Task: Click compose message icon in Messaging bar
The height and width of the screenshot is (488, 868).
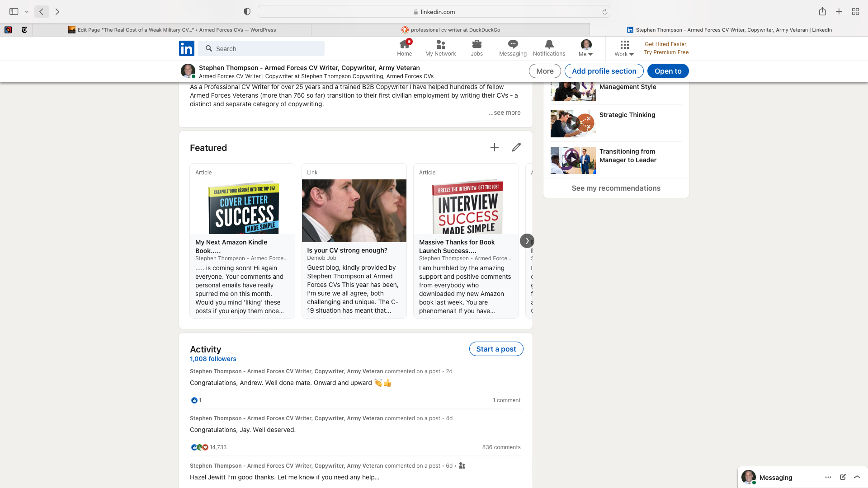Action: [x=843, y=477]
